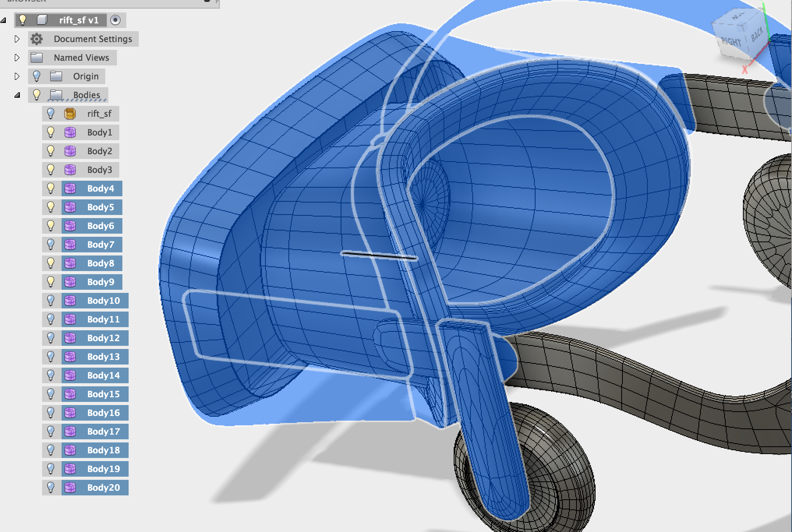Expand the Named Views section

click(x=16, y=57)
